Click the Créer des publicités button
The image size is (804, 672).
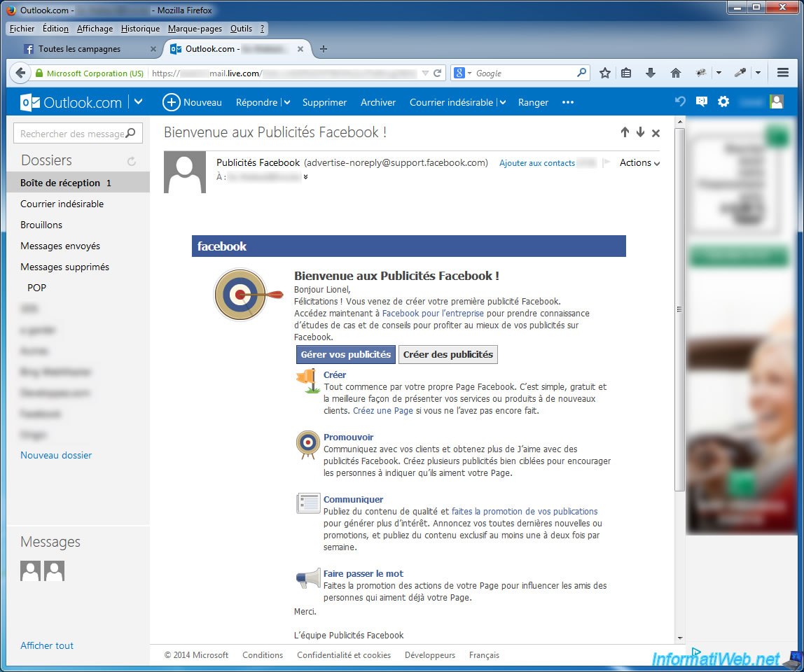[x=448, y=354]
